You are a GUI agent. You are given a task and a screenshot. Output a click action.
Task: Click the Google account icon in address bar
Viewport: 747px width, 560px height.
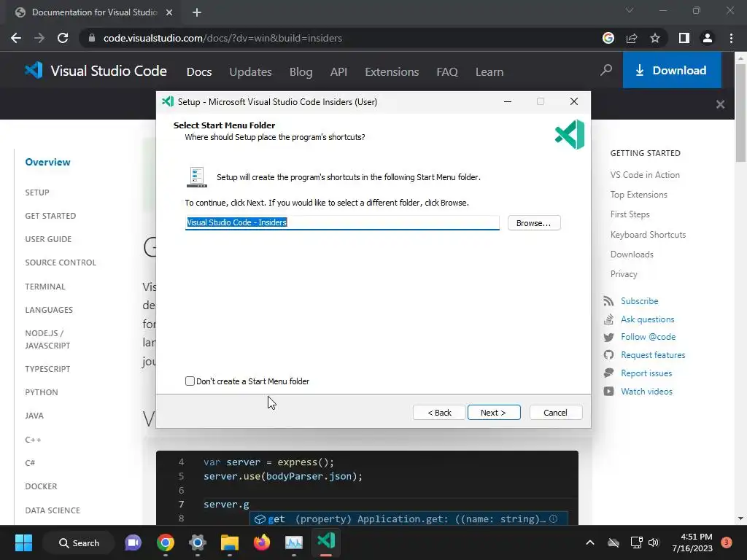click(x=608, y=38)
